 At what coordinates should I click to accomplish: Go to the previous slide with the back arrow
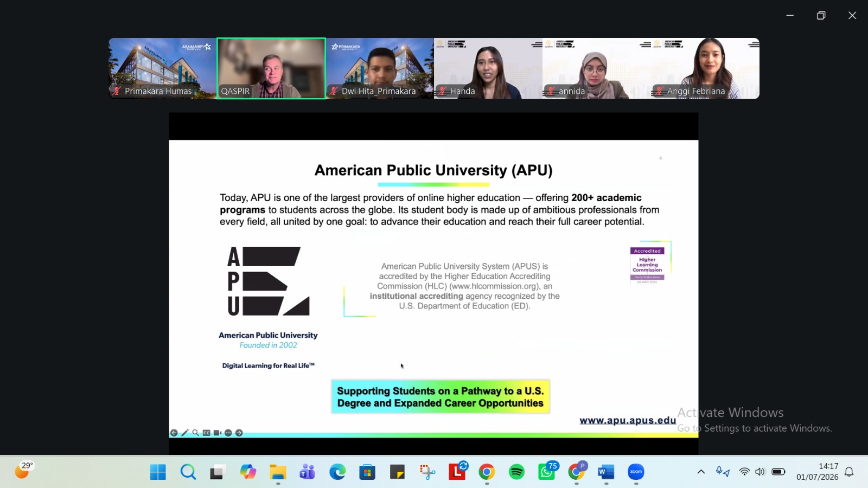point(174,433)
